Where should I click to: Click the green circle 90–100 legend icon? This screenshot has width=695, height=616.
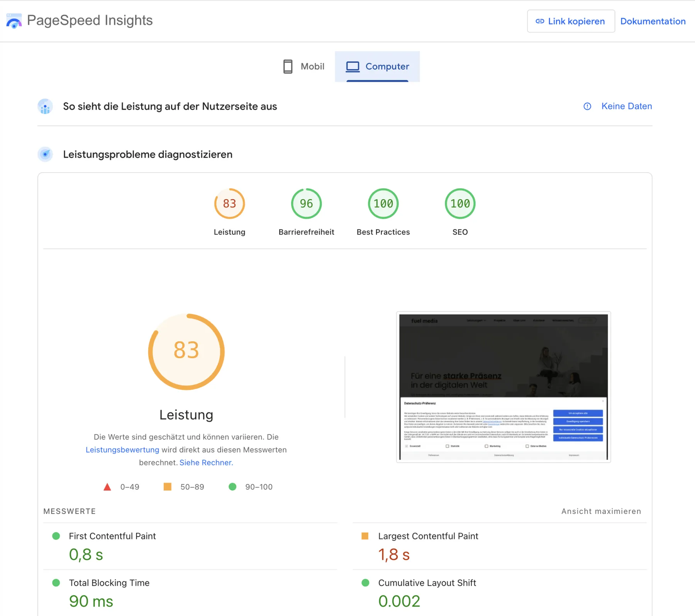[232, 487]
